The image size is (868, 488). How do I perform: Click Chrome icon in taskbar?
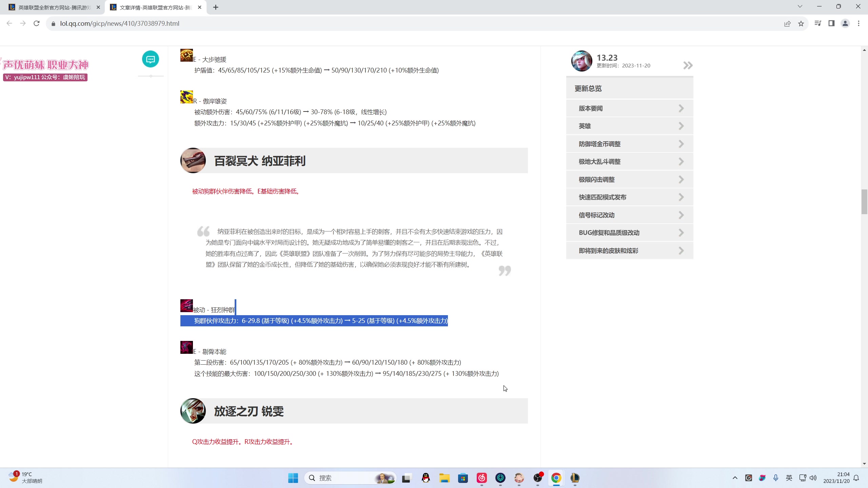pos(556,478)
